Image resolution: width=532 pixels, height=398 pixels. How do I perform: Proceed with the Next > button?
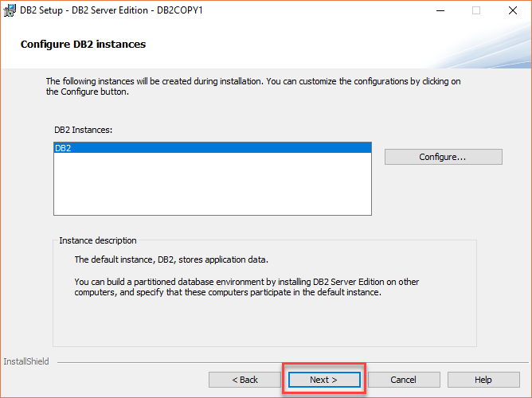tap(324, 380)
